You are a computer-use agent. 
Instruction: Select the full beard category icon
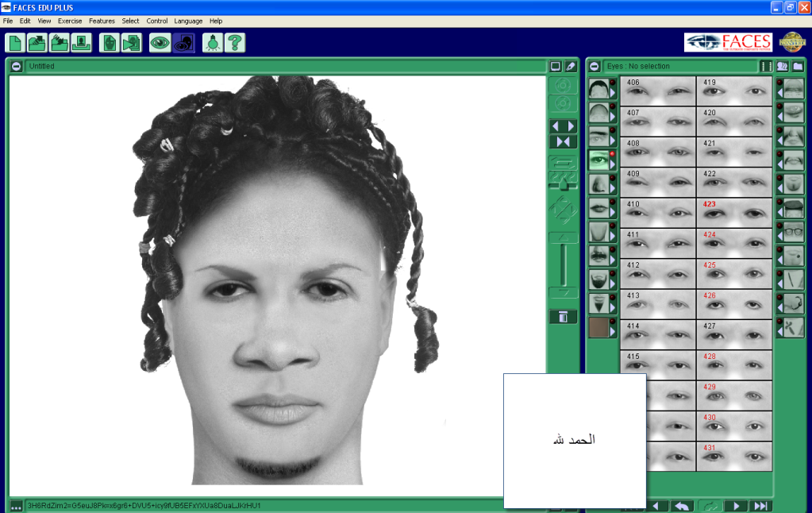(598, 280)
